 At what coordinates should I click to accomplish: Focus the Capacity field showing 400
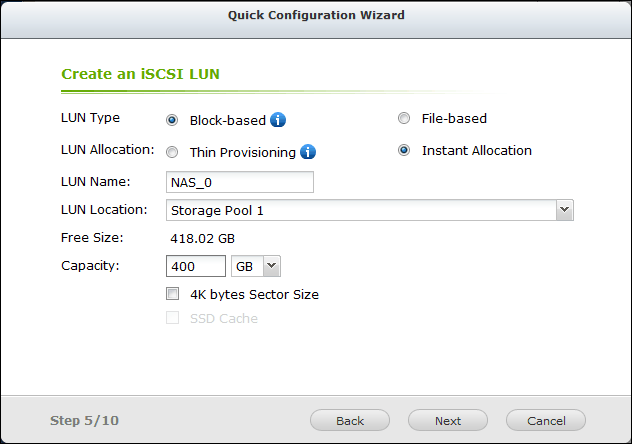point(195,266)
